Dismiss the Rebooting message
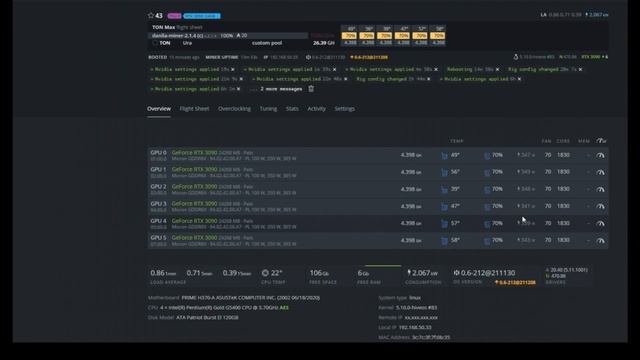Image resolution: width=640 pixels, height=360 pixels. click(x=497, y=69)
